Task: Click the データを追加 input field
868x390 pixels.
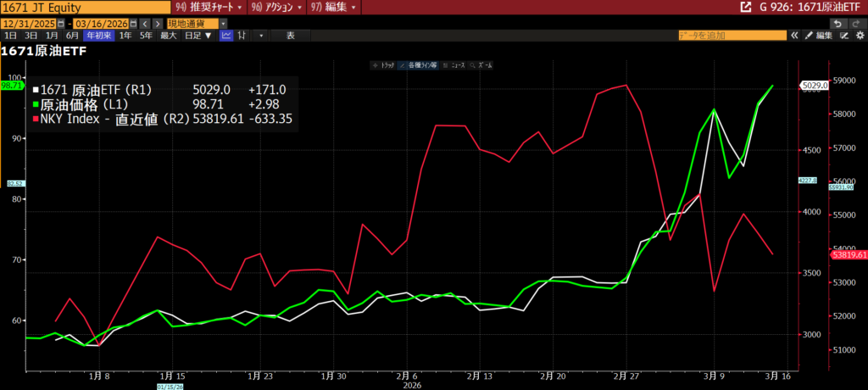Action: click(x=731, y=36)
